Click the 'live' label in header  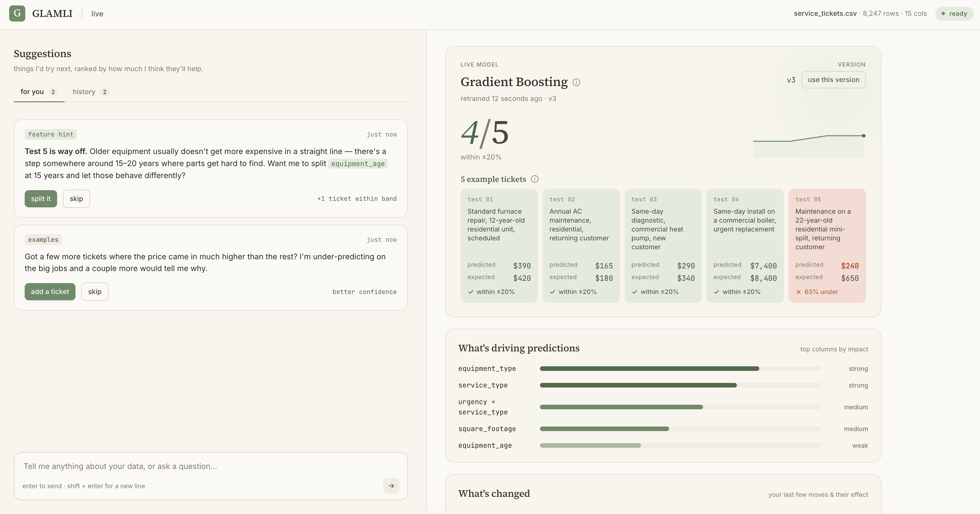click(x=97, y=14)
